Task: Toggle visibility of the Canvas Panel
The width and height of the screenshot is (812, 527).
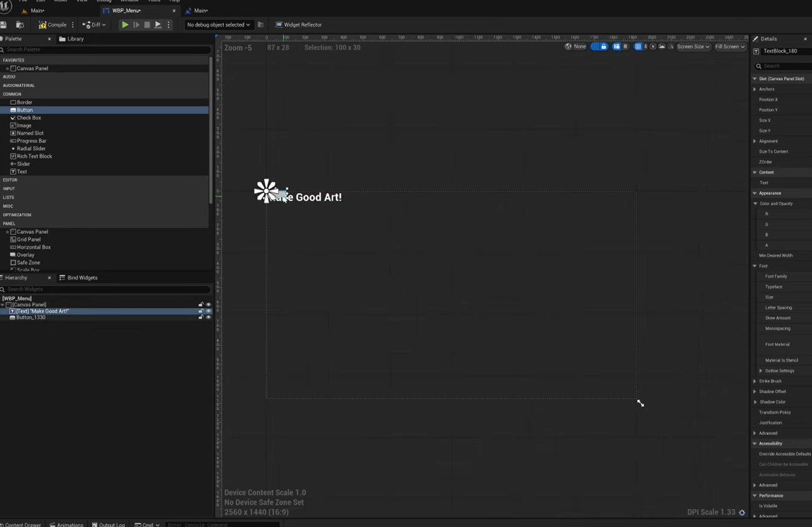Action: 208,305
